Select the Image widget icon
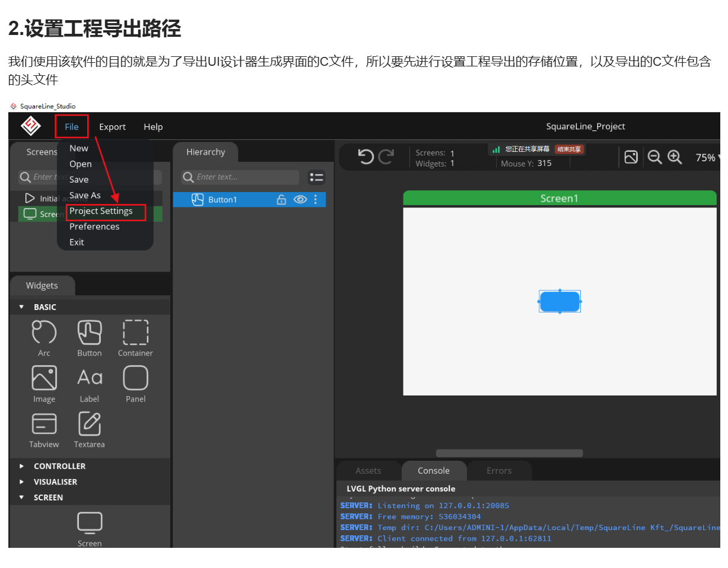Screen dimensions: 728x568 (x=44, y=378)
